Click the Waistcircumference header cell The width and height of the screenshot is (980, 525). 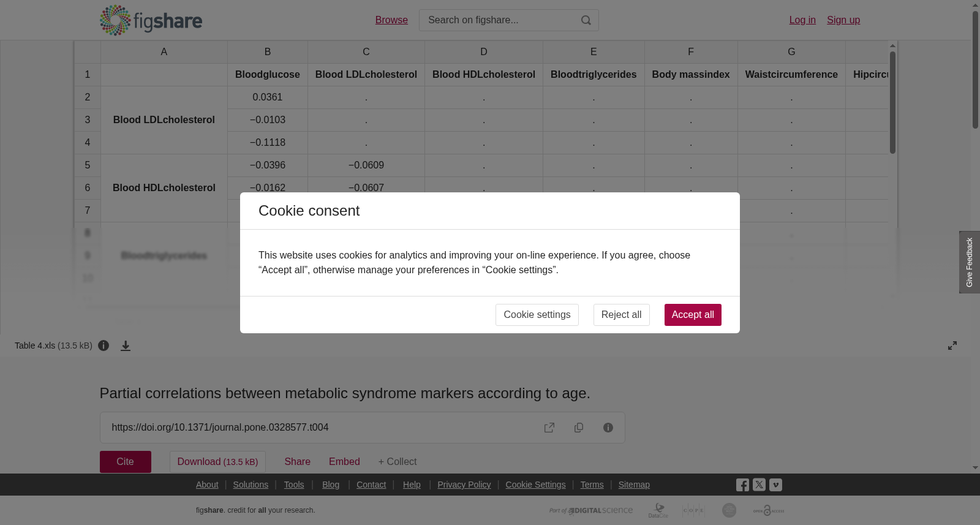click(x=791, y=75)
